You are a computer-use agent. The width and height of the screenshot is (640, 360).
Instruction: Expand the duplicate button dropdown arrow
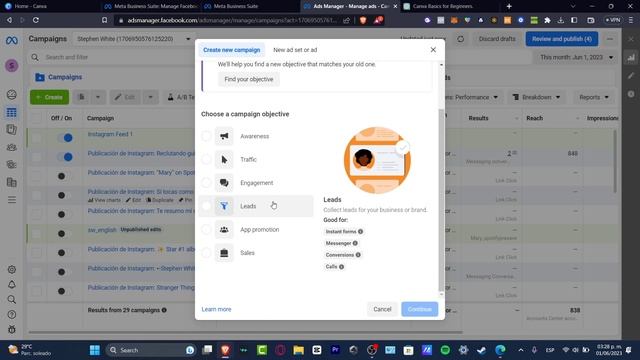click(98, 97)
